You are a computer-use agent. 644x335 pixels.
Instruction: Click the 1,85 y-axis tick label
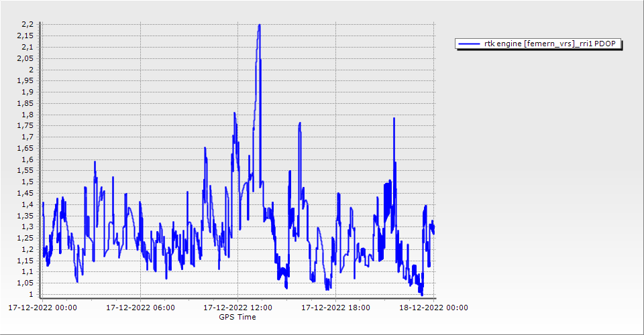26,103
